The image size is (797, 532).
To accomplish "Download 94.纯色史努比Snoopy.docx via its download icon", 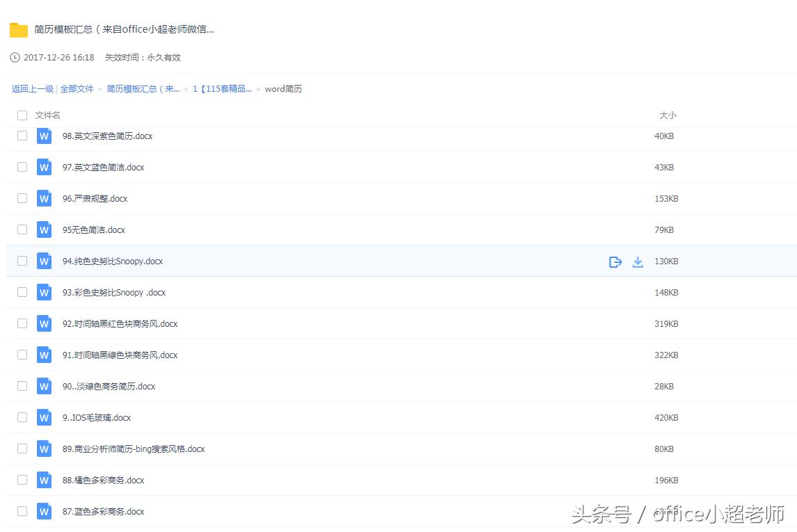I will coord(638,261).
